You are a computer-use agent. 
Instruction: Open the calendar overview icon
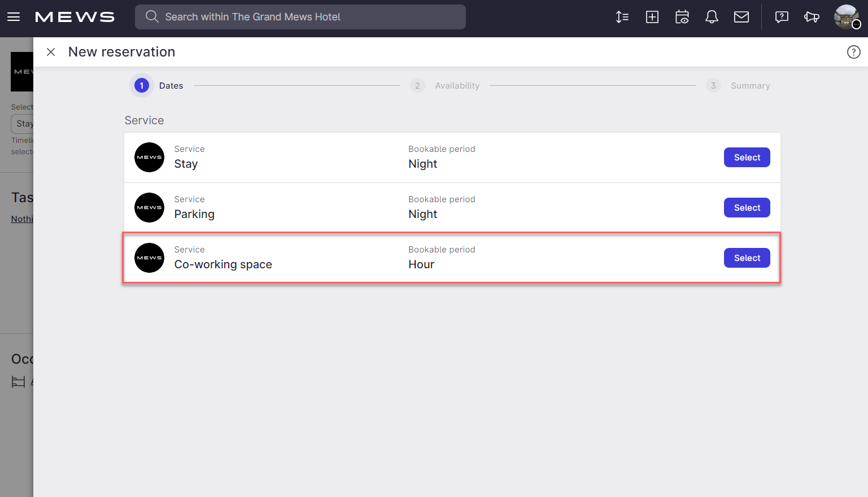(682, 17)
